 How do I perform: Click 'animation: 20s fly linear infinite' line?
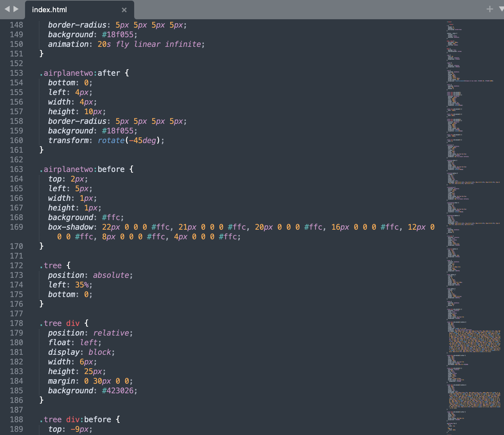coord(126,44)
